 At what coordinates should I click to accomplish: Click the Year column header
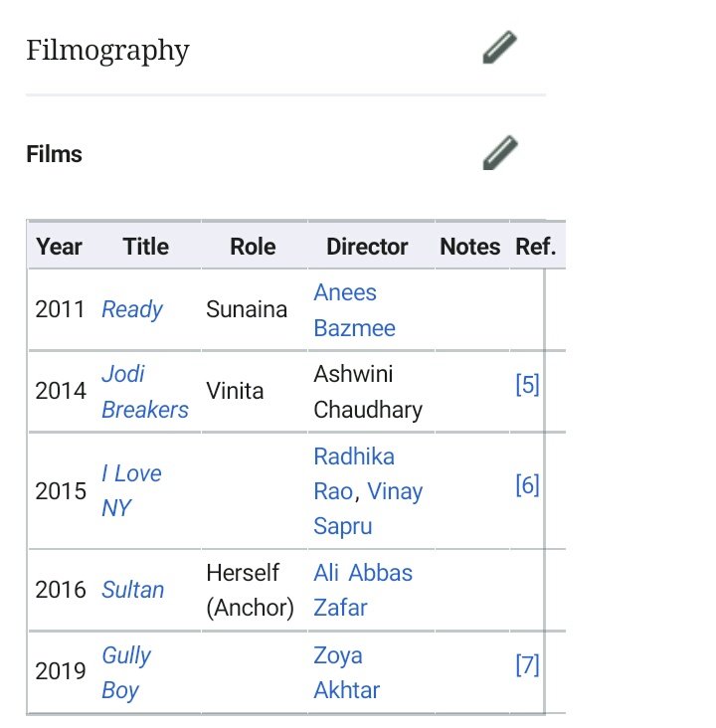pyautogui.click(x=59, y=247)
